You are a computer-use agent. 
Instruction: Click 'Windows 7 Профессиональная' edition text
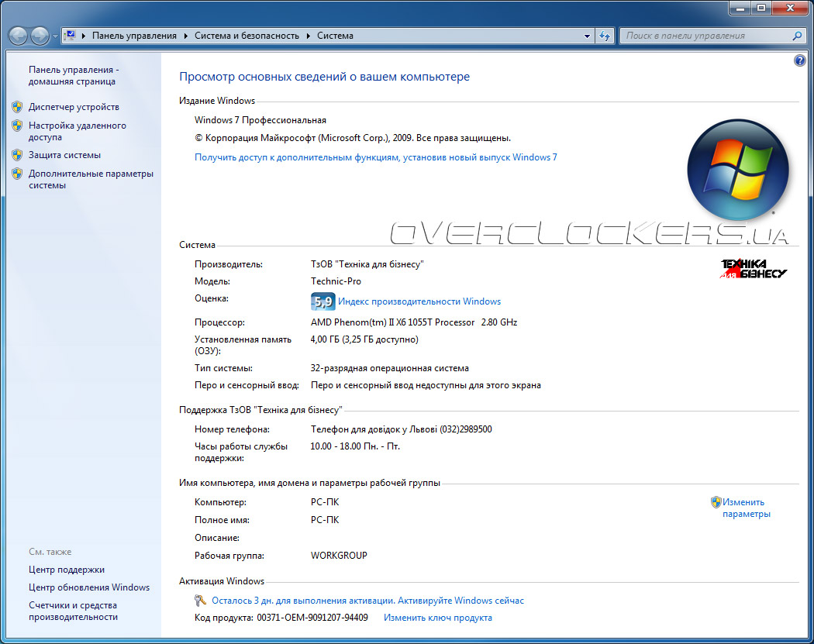pyautogui.click(x=260, y=120)
